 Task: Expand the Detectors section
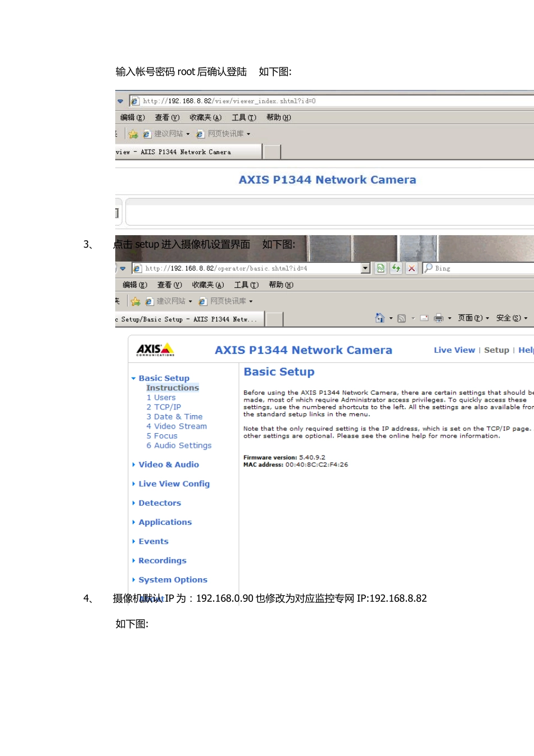[134, 503]
